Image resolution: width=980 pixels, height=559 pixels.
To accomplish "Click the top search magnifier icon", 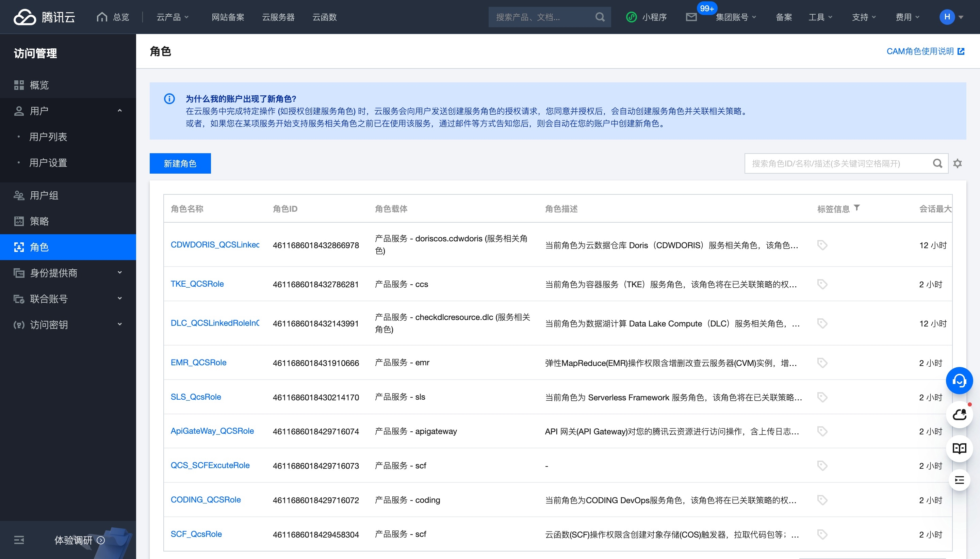I will pos(600,17).
